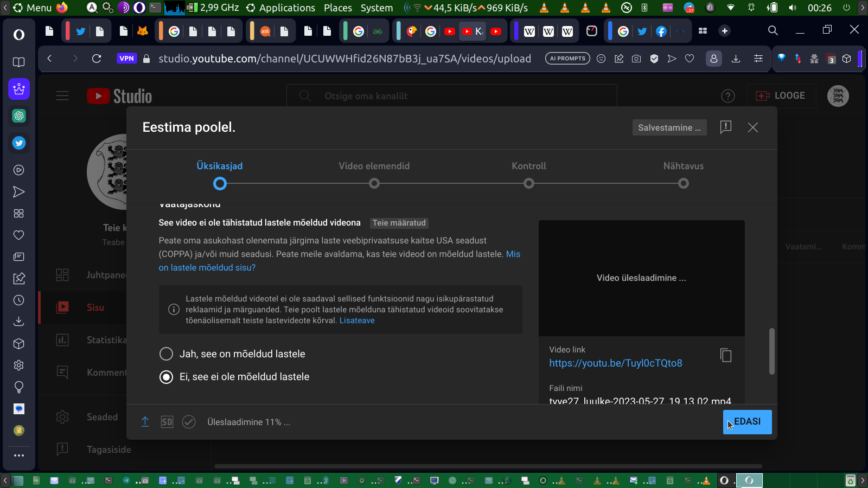Image resolution: width=868 pixels, height=488 pixels.
Task: Click the Opera VPN badge in address bar
Action: tap(126, 59)
